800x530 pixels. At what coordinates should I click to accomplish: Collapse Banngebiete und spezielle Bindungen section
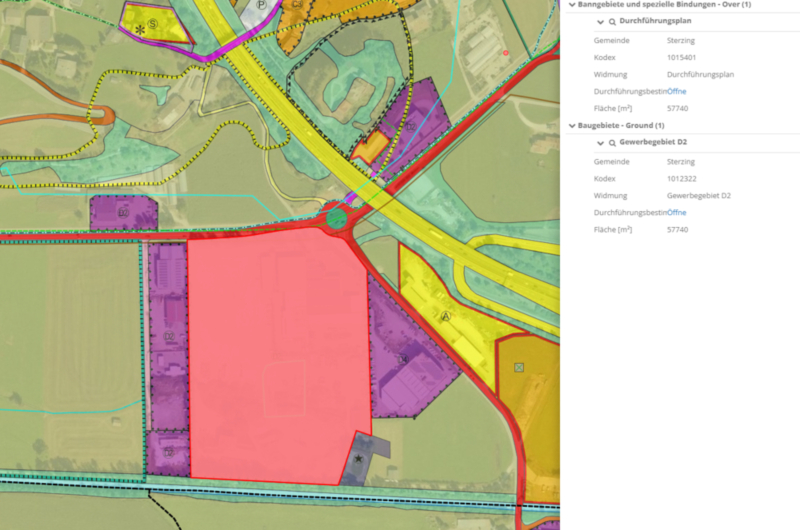click(572, 5)
